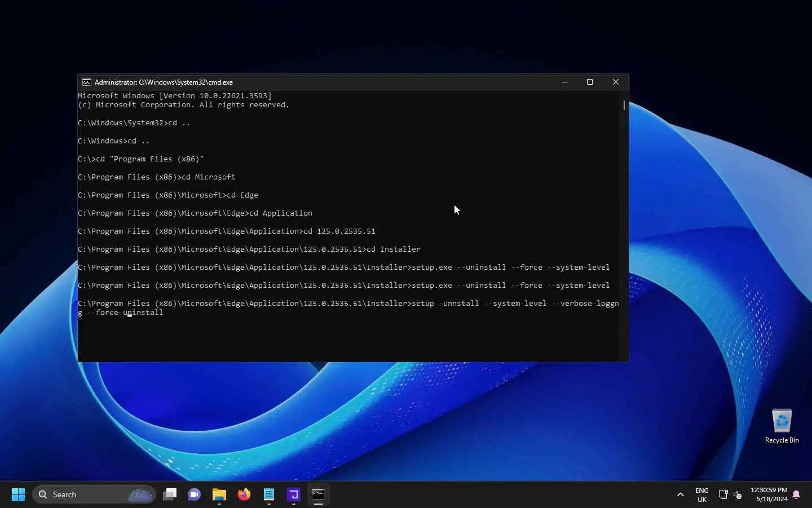The width and height of the screenshot is (812, 508).
Task: Open File Explorer from the taskbar
Action: (219, 494)
